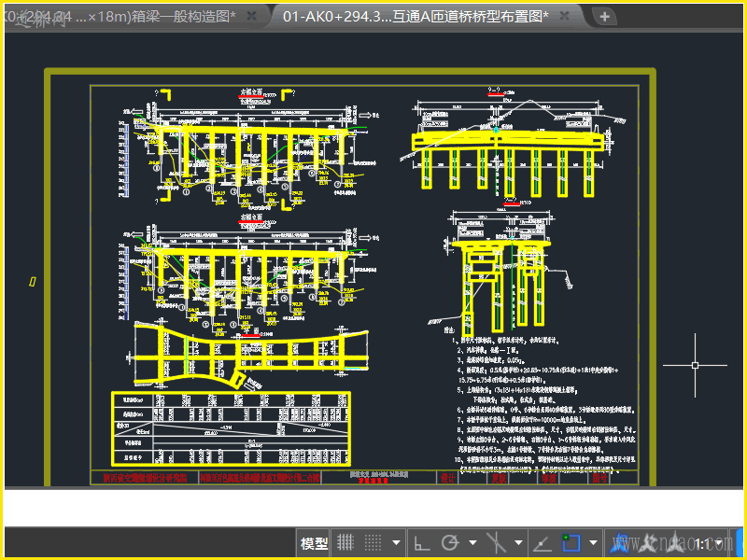The image size is (747, 560).
Task: Click the annotation auto-scale icon
Action: [648, 542]
